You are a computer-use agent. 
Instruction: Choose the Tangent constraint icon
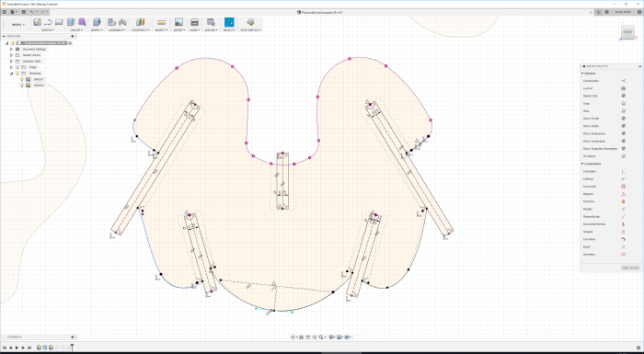(x=623, y=232)
